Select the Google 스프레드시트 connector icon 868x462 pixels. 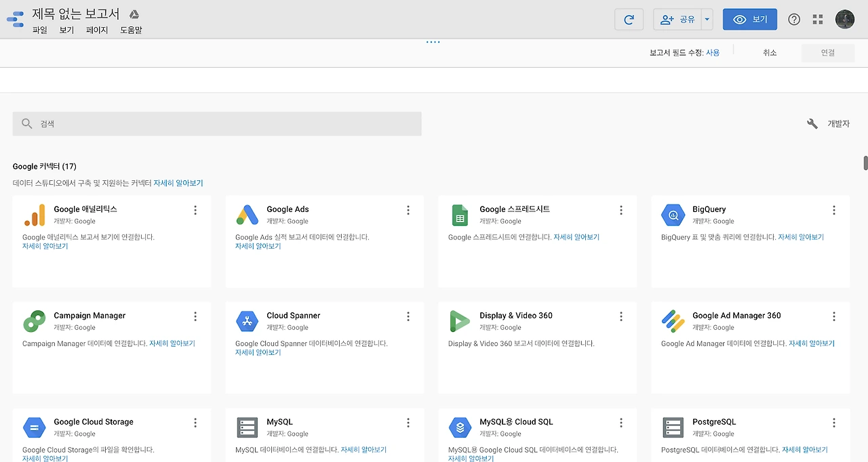(460, 215)
